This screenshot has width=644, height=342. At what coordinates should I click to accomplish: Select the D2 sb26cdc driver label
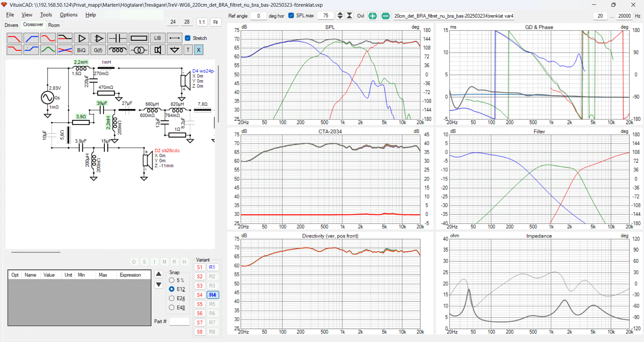tap(167, 151)
